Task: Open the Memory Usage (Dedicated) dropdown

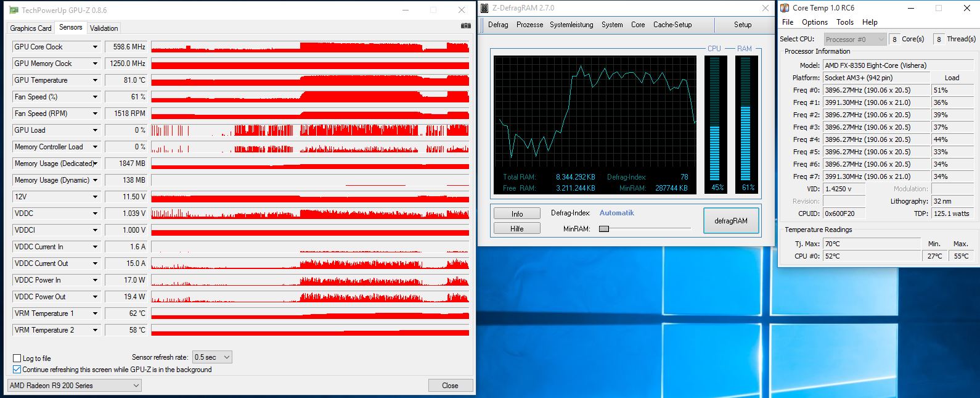Action: [x=95, y=164]
